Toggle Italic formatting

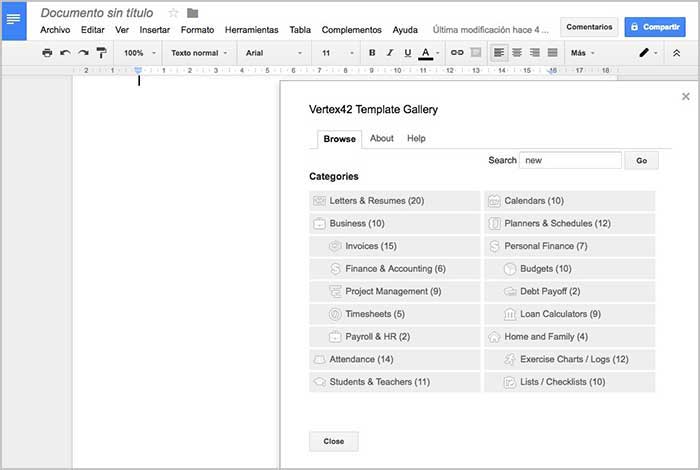(390, 53)
